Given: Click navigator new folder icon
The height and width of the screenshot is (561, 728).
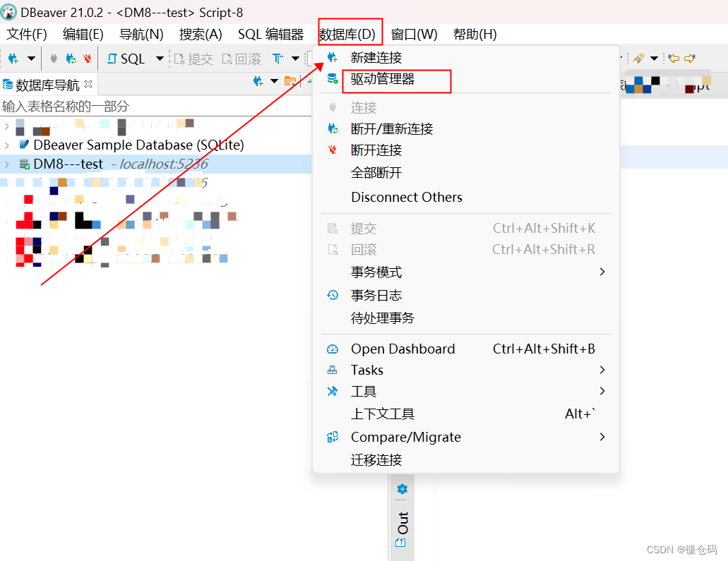Looking at the screenshot, I should tap(290, 82).
